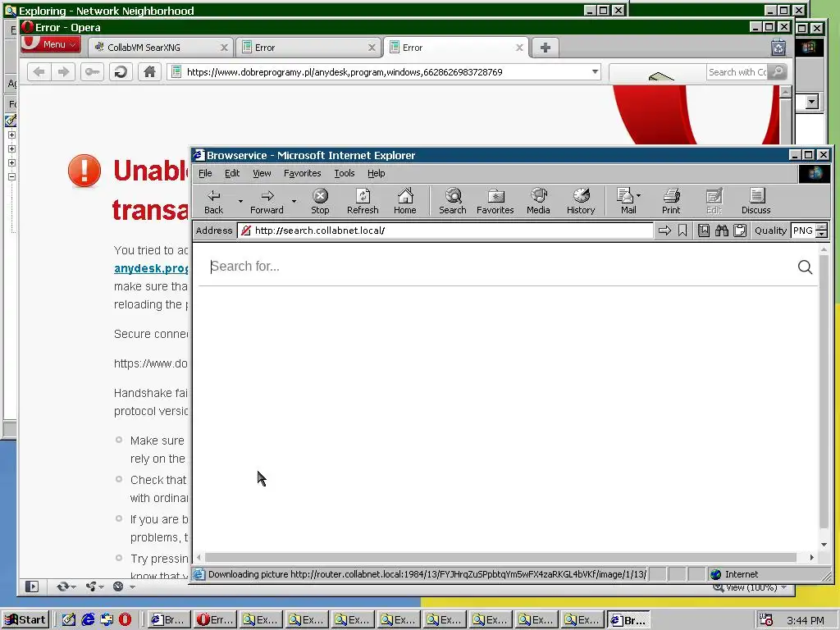Click Opera search field magnifier button
The width and height of the screenshot is (840, 630).
(x=778, y=72)
